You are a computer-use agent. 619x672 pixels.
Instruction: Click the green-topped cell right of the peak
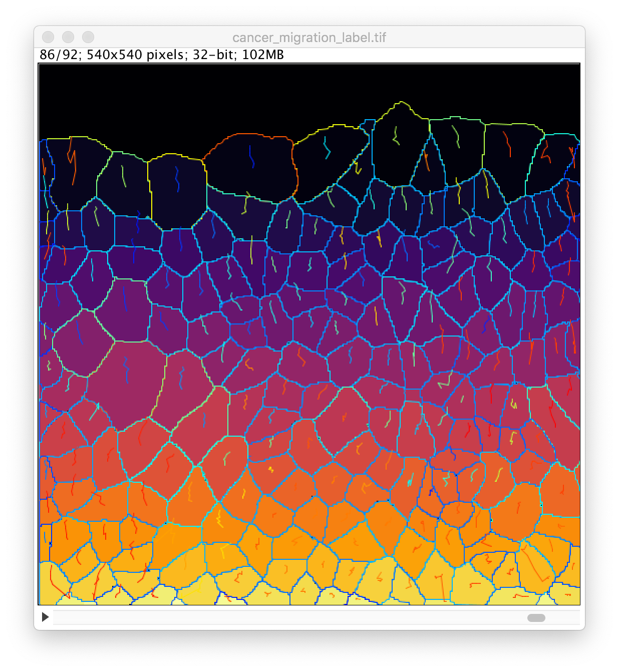coord(456,150)
